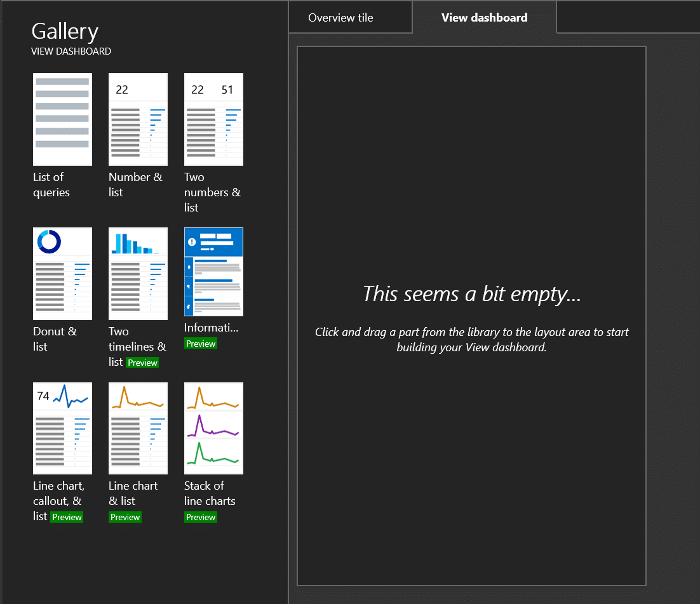This screenshot has height=604, width=700.
Task: Click the Preview badge under Line chart & list
Action: tap(125, 517)
